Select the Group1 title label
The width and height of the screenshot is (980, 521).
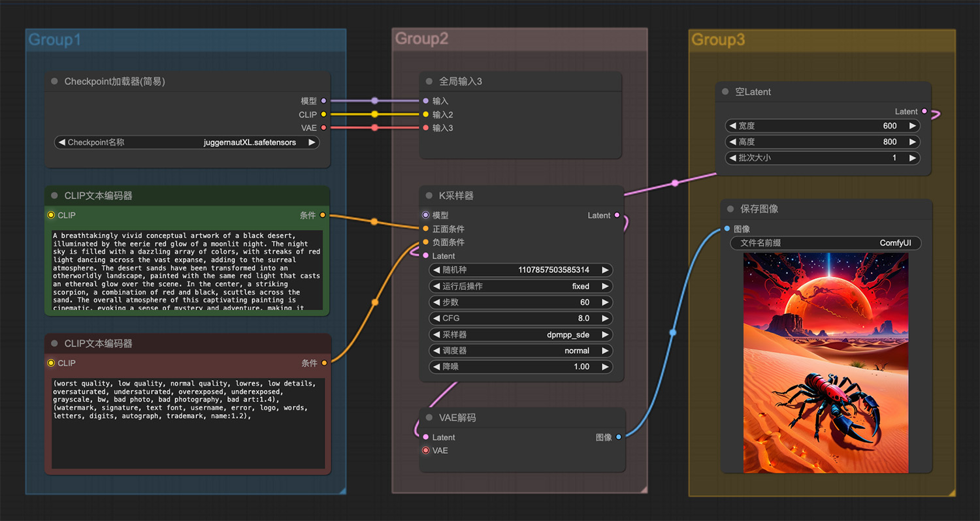pyautogui.click(x=55, y=40)
